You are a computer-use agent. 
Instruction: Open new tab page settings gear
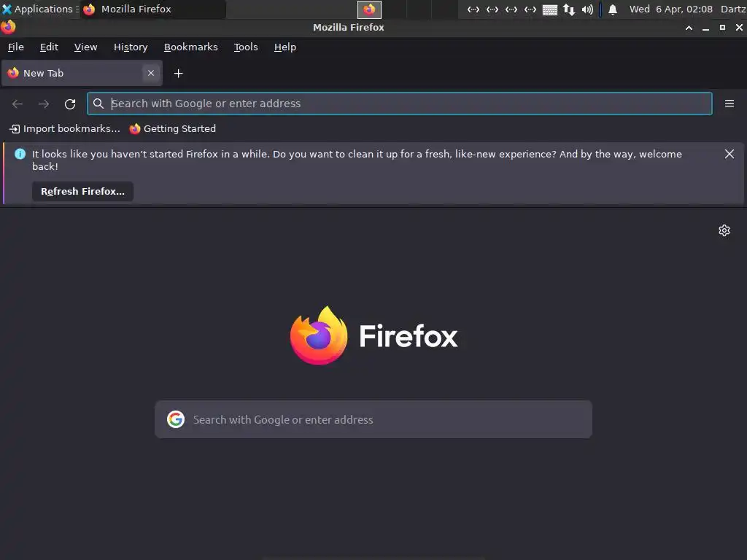pos(724,230)
